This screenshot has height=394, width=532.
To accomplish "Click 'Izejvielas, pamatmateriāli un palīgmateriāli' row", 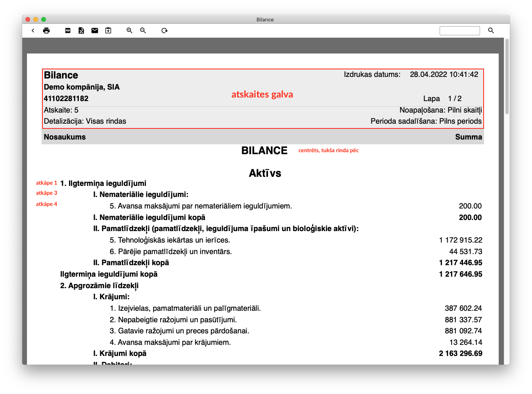I will click(185, 308).
